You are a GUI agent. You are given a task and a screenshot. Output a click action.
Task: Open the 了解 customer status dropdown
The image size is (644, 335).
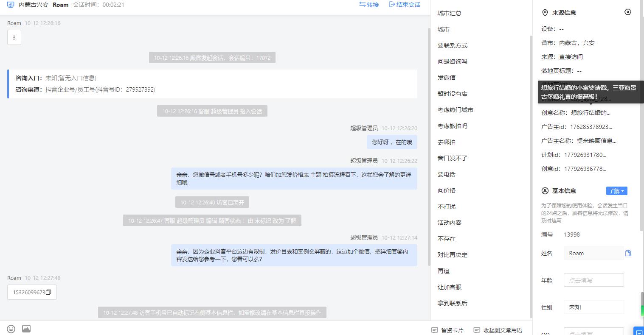coord(617,191)
